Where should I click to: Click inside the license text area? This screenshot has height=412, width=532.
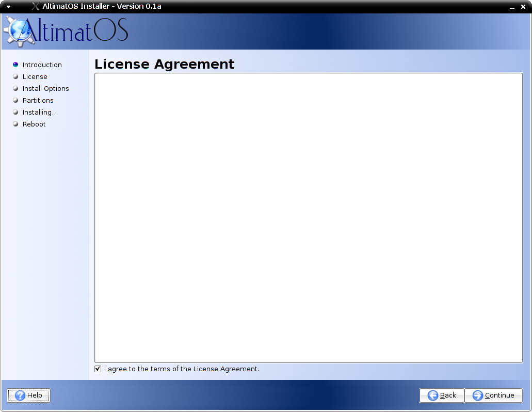point(309,218)
